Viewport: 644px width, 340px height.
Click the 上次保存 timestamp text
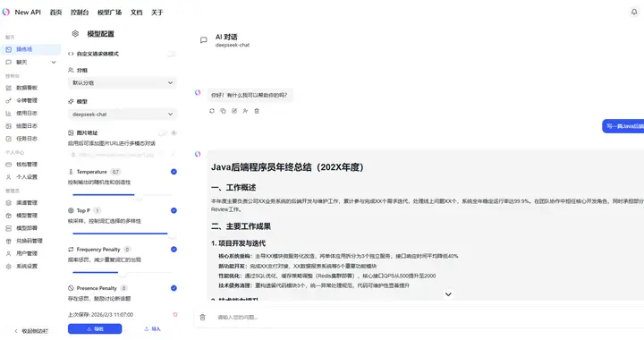100,315
